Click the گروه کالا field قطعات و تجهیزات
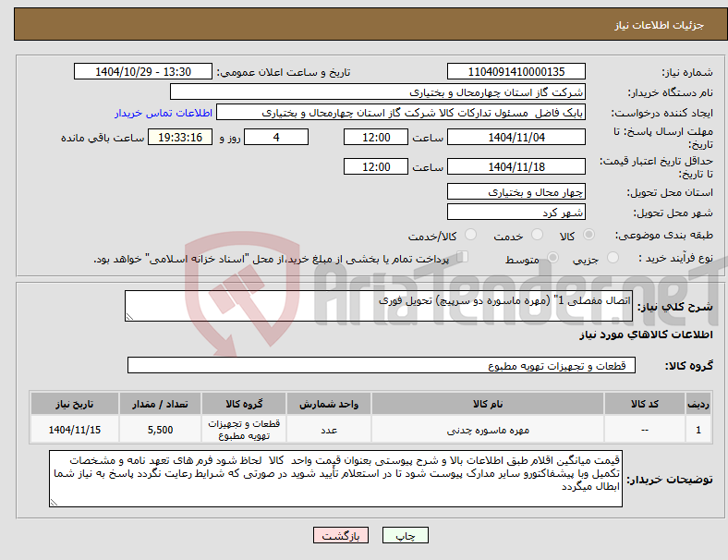The width and height of the screenshot is (728, 560). [382, 365]
